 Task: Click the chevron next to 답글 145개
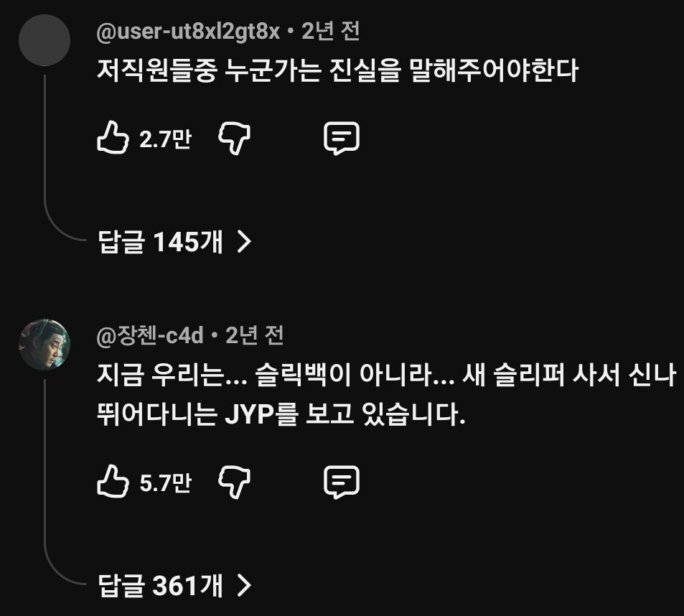(x=244, y=242)
